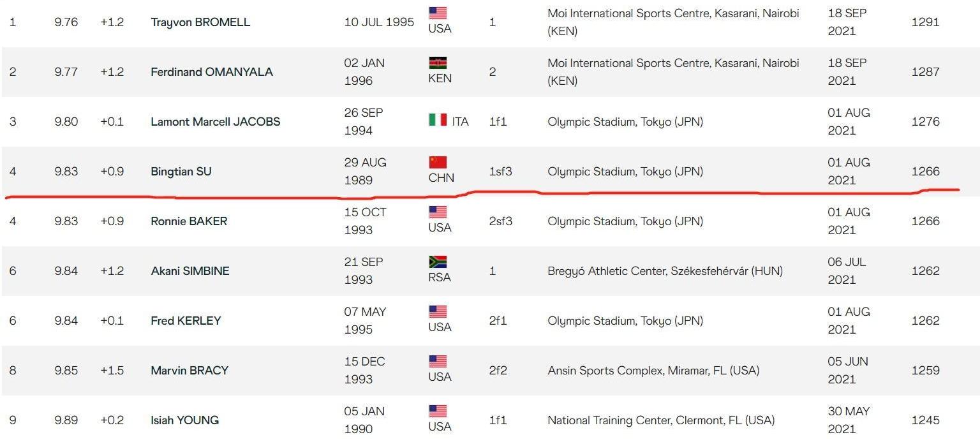Open Lamont Marcell JACOBS profile link

216,122
